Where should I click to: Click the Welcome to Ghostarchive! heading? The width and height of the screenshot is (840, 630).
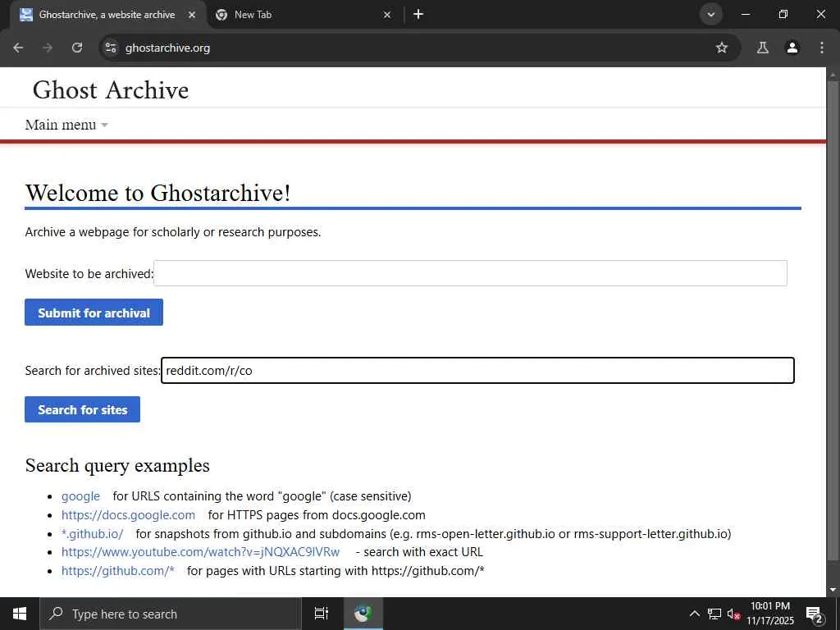[x=158, y=193]
